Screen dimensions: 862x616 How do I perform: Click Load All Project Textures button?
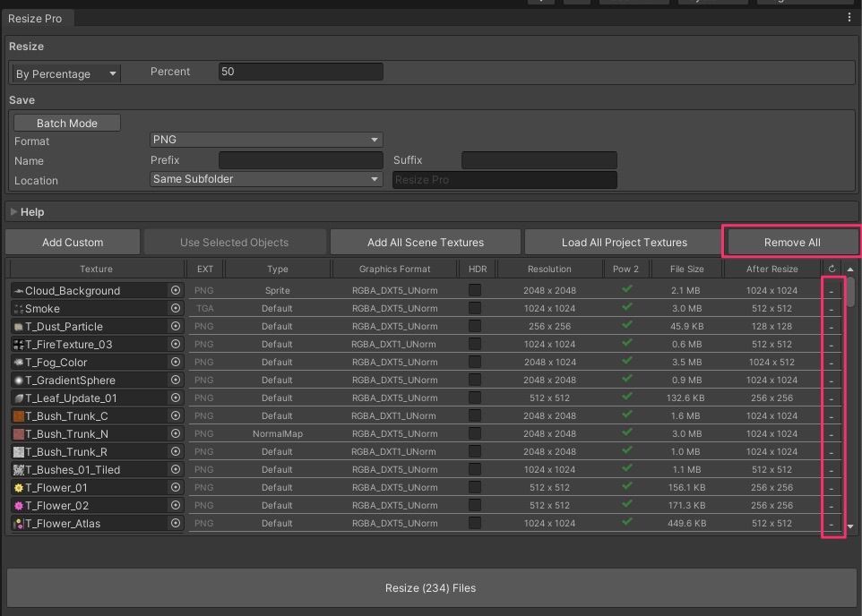pos(624,243)
